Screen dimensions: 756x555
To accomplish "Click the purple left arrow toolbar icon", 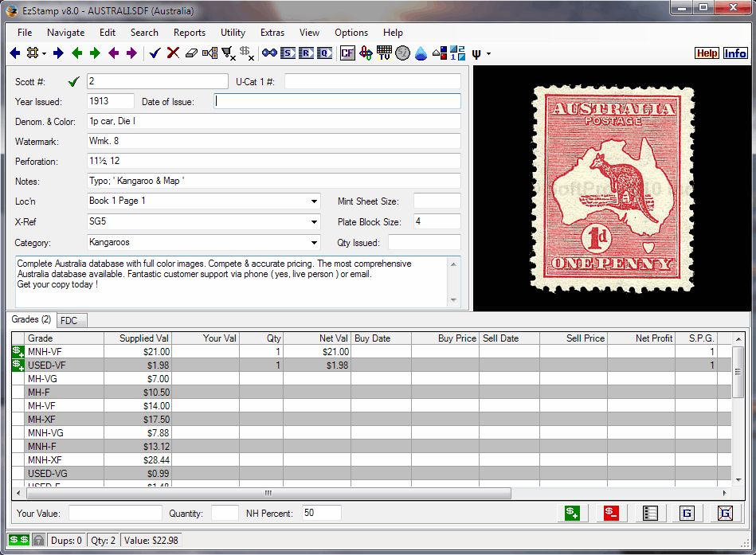I will [113, 53].
